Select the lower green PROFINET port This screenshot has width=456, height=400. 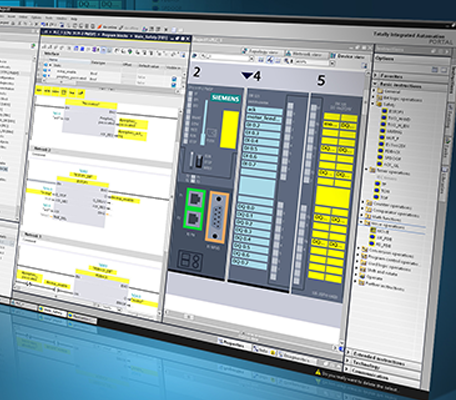194,219
